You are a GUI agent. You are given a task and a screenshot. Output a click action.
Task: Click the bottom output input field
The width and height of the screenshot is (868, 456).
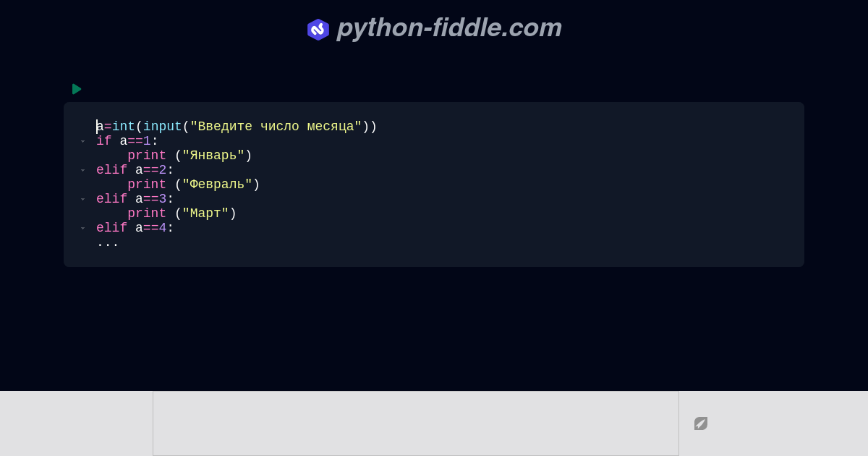tap(416, 423)
